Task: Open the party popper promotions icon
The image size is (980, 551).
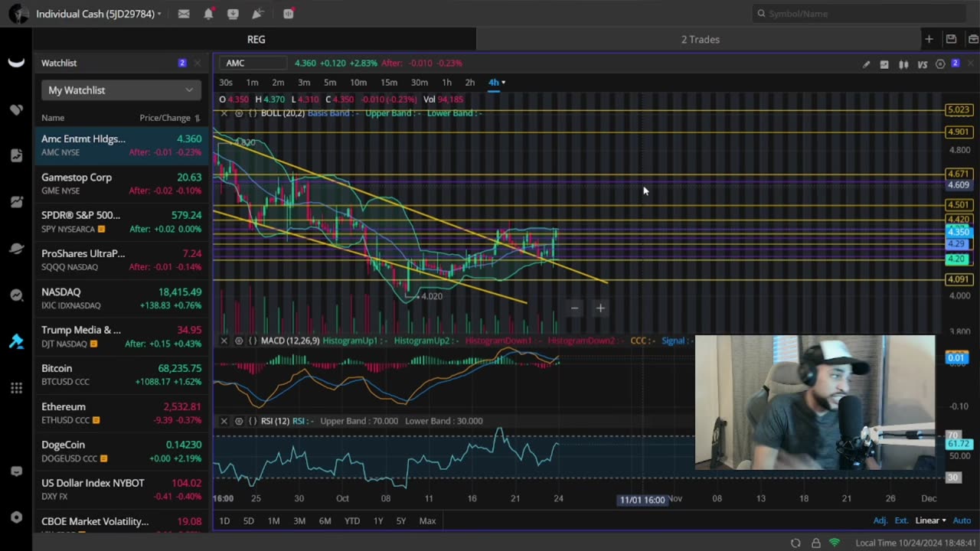Action: pos(258,14)
